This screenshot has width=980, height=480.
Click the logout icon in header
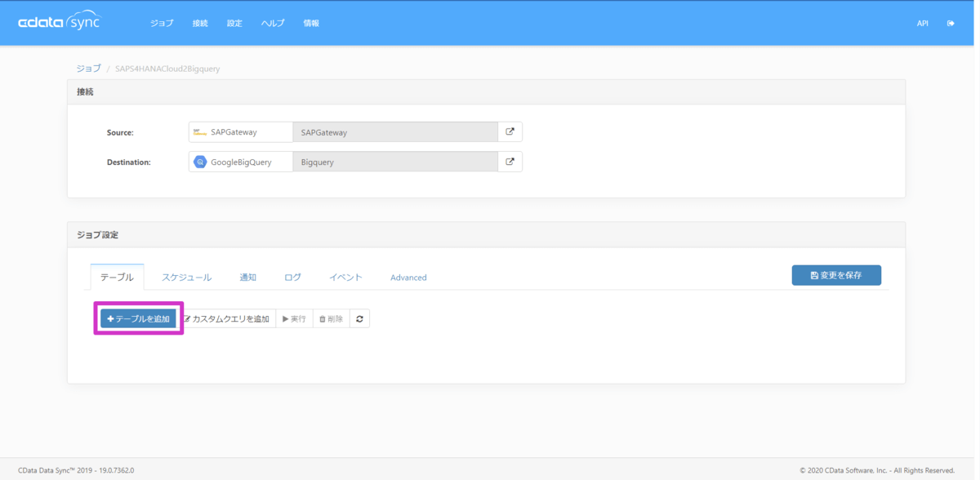(x=951, y=24)
